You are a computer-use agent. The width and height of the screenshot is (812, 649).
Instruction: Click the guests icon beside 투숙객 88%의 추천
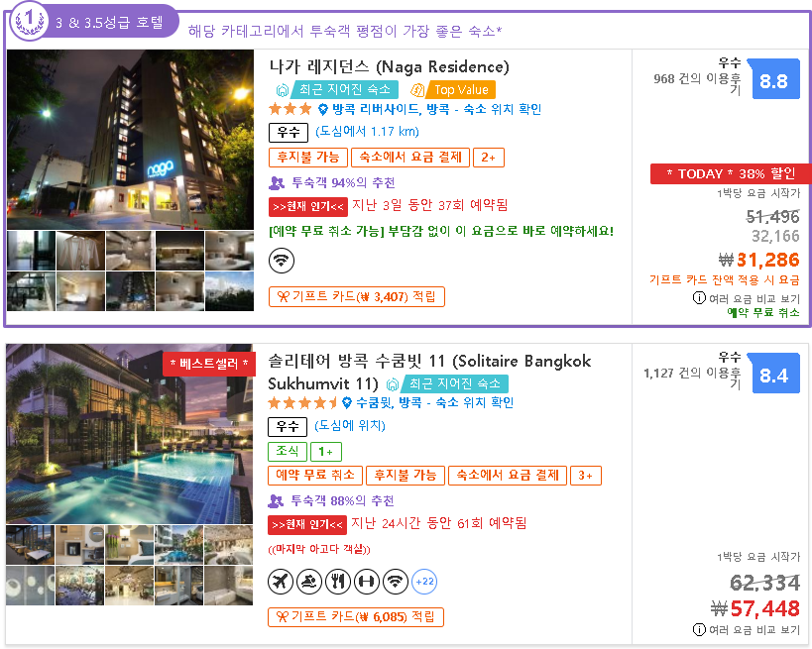(276, 500)
